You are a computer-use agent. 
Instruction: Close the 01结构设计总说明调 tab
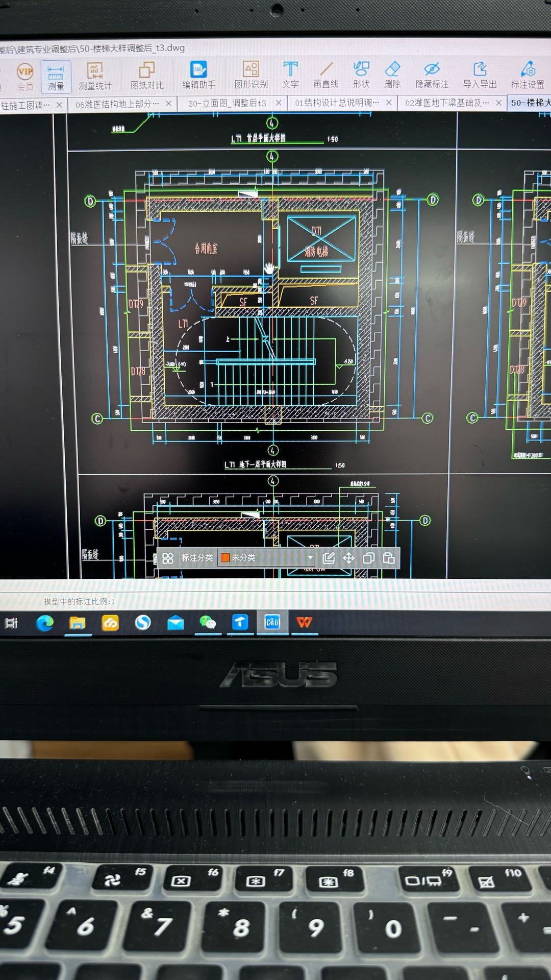click(389, 103)
